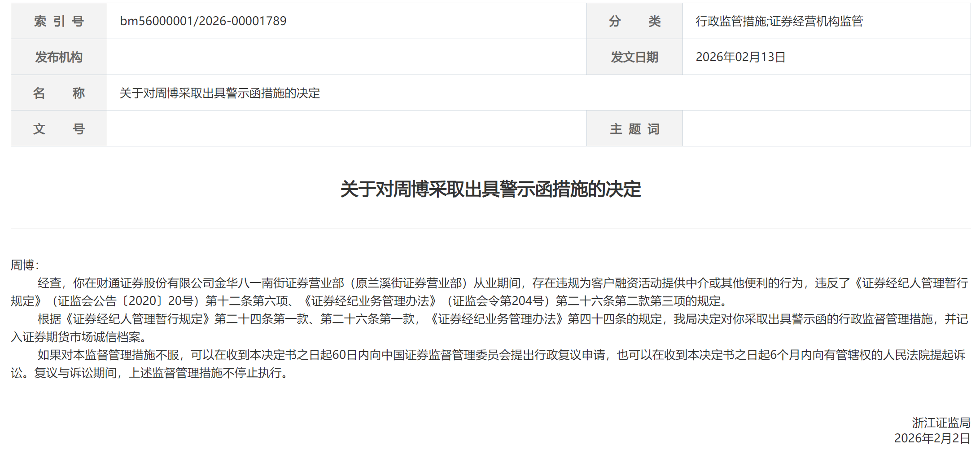Image resolution: width=980 pixels, height=450 pixels.
Task: Click the 发文日期 label cell
Action: (634, 57)
